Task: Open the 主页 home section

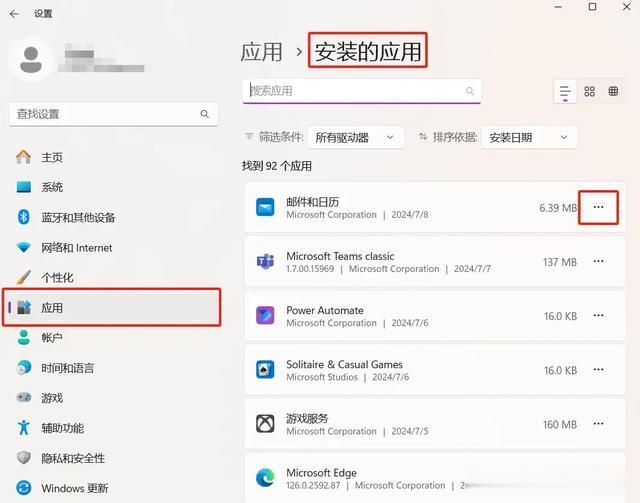Action: point(112,157)
